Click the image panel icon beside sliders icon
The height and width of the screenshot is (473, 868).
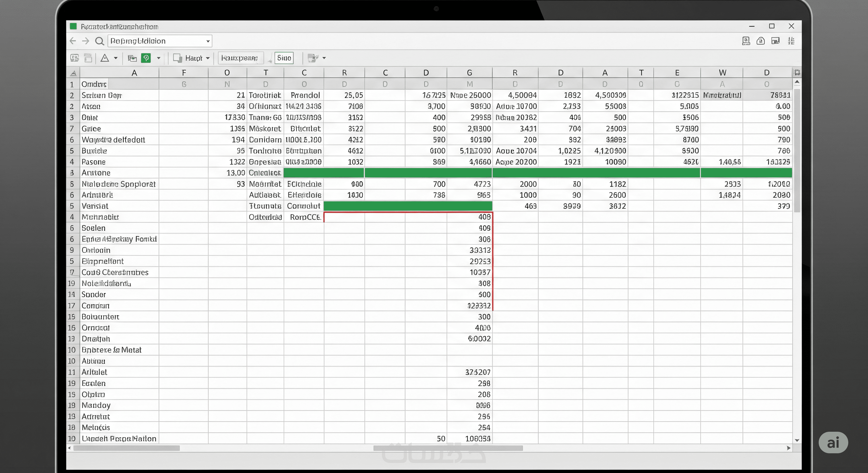(775, 41)
